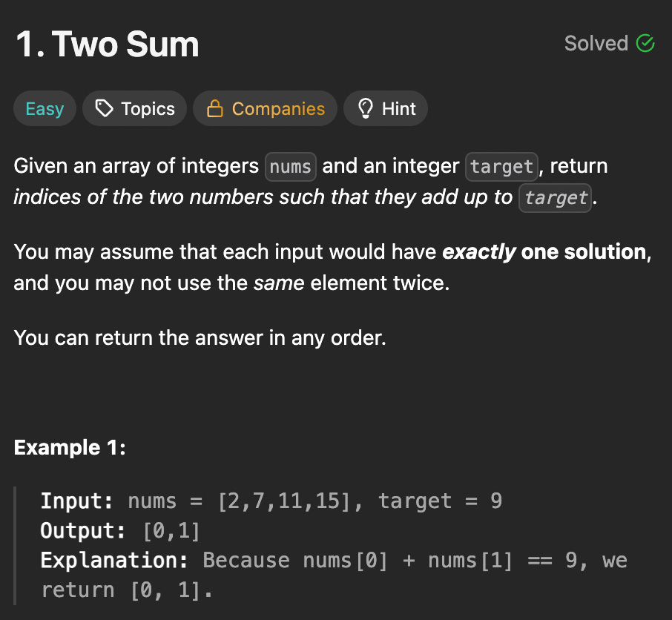Screen dimensions: 672x620
Task: Show the Hint for this problem
Action: click(385, 108)
